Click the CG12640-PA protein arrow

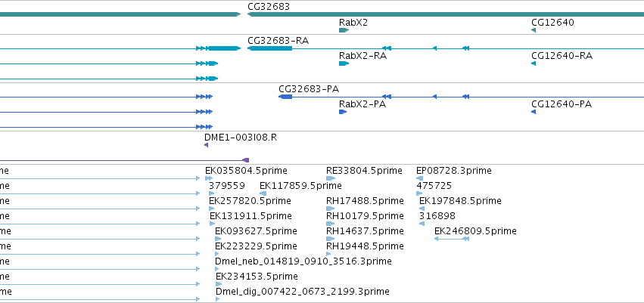point(534,112)
